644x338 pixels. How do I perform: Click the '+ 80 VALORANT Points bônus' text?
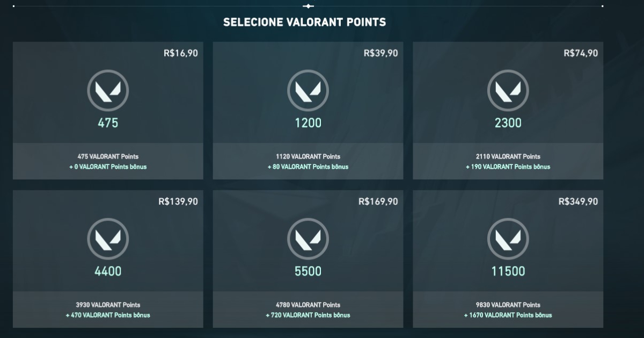pos(308,167)
